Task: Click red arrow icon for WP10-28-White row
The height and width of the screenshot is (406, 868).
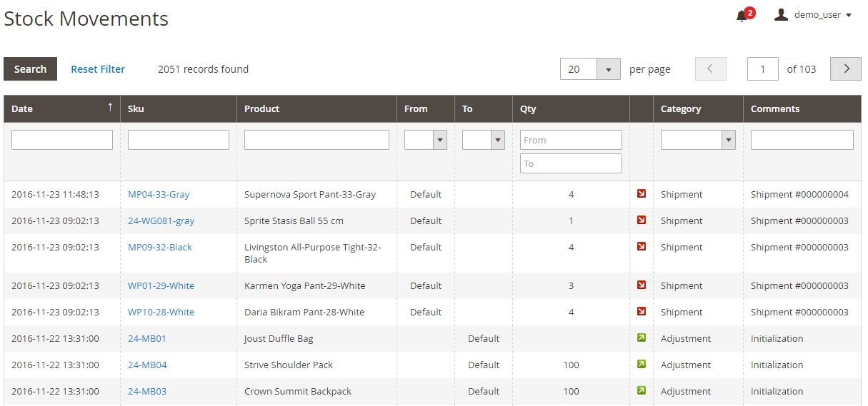Action: [x=642, y=311]
